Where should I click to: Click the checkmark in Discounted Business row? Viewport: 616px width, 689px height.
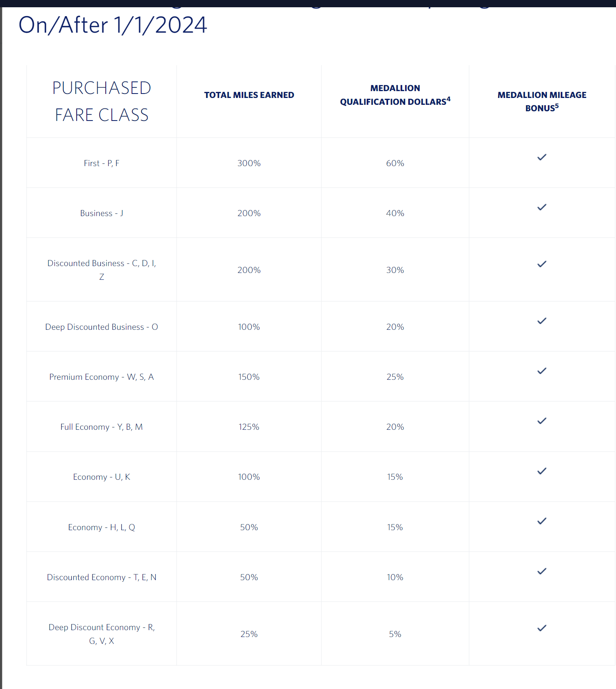point(542,264)
